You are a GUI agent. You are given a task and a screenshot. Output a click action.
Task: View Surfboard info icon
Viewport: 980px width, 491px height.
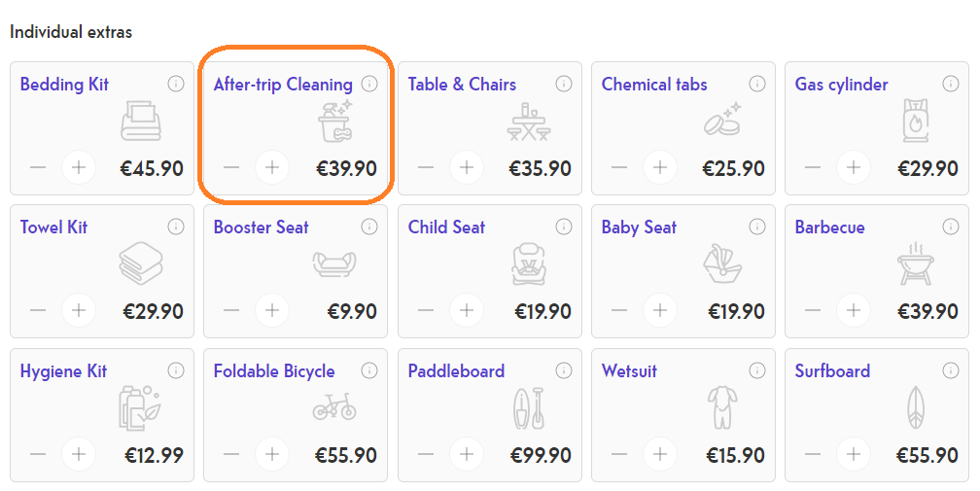pos(951,370)
